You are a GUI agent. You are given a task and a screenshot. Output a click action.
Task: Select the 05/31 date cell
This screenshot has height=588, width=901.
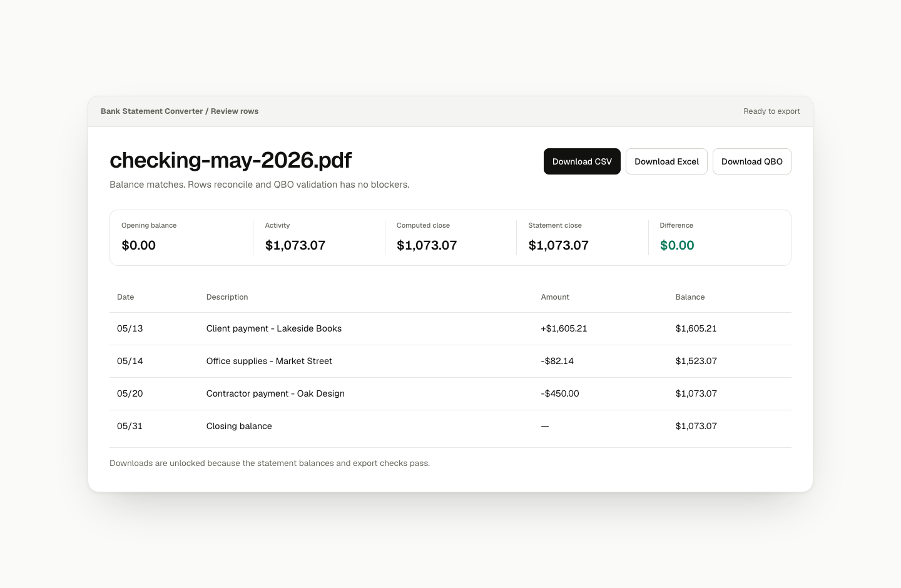(x=130, y=426)
